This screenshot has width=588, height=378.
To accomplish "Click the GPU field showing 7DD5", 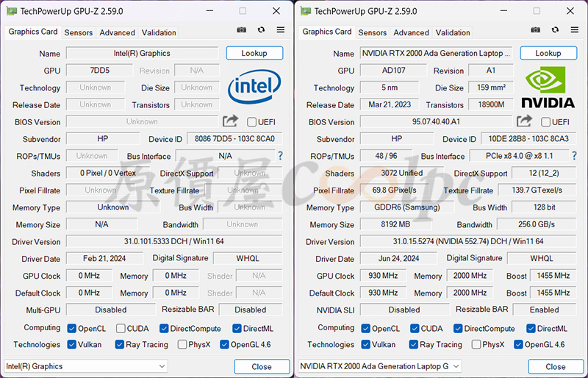I will [99, 70].
